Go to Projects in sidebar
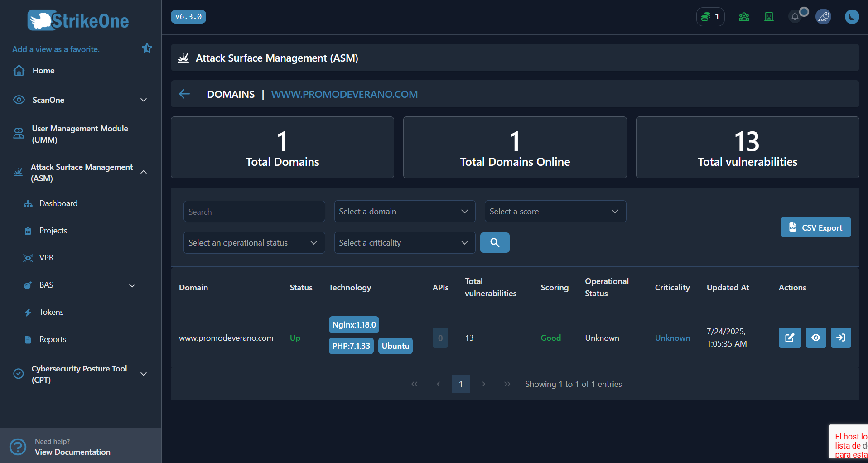This screenshot has width=868, height=463. point(53,231)
